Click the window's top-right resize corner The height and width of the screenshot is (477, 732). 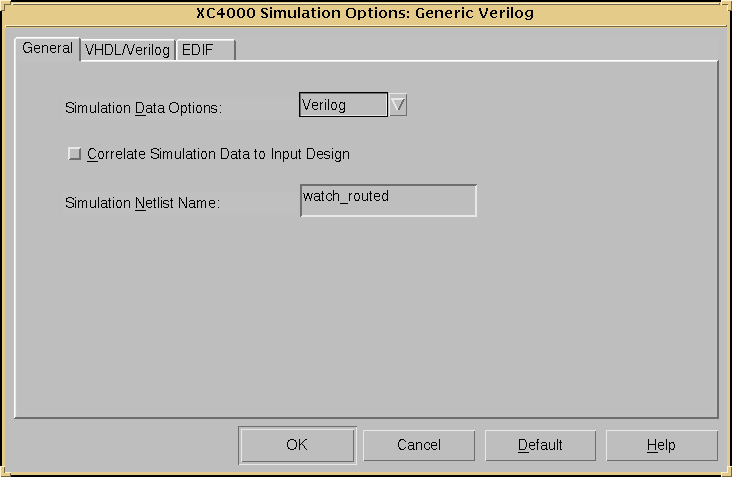[x=726, y=5]
